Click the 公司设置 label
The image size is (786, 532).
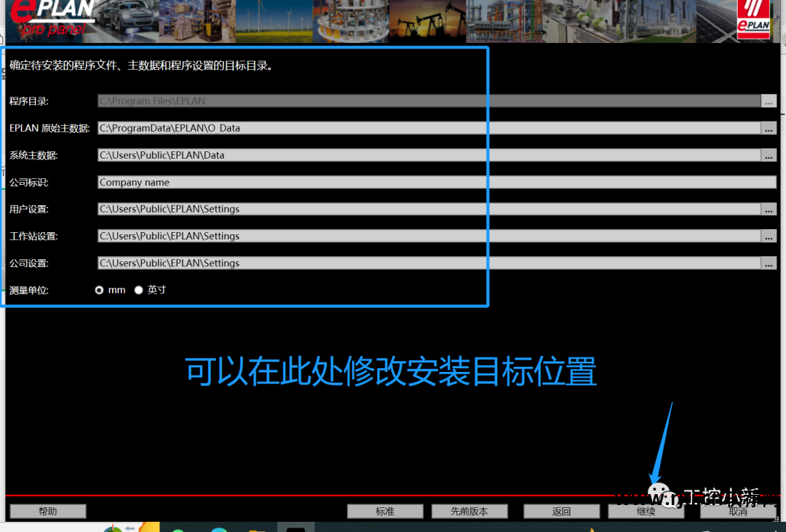(29, 263)
